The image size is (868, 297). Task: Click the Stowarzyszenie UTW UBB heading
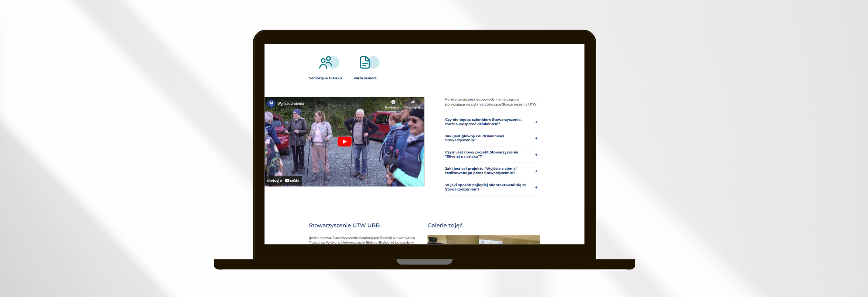point(344,225)
